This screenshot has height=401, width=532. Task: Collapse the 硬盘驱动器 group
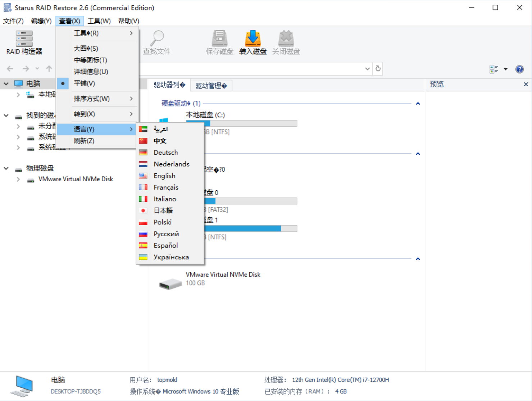point(418,104)
